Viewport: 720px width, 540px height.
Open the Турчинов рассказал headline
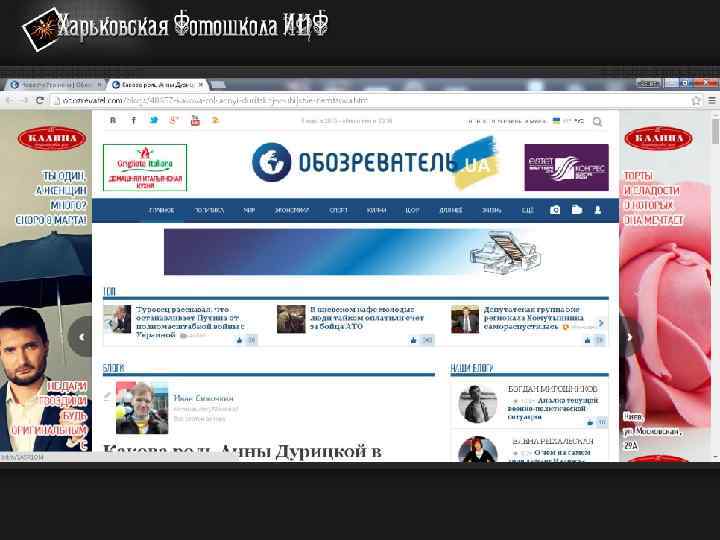[x=190, y=322]
